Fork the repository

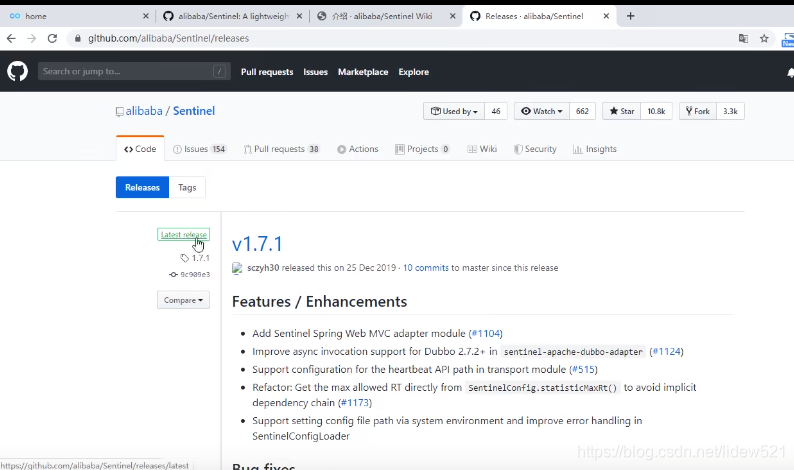[x=697, y=111]
